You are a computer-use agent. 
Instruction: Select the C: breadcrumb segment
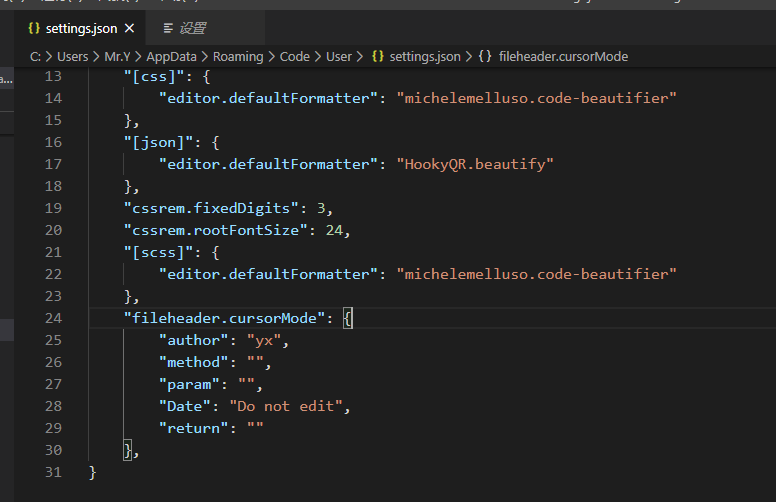(35, 56)
